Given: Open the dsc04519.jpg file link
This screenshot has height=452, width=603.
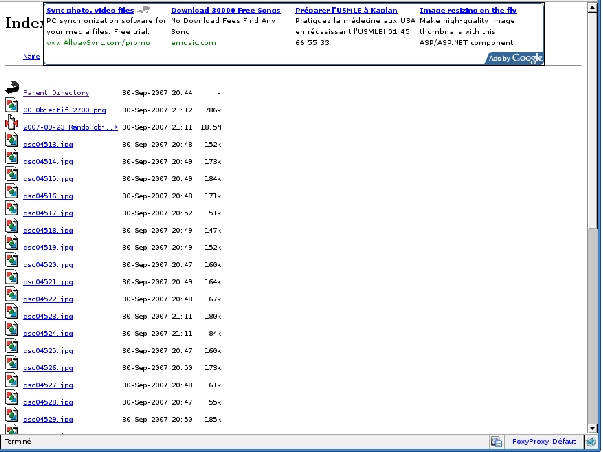Looking at the screenshot, I should pos(48,248).
